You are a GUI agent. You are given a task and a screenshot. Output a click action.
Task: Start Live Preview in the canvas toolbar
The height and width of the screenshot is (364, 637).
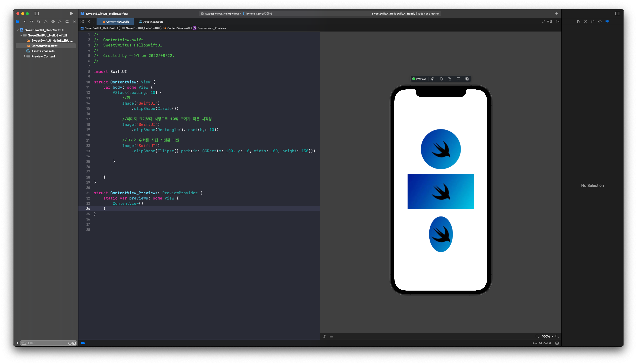pos(433,79)
